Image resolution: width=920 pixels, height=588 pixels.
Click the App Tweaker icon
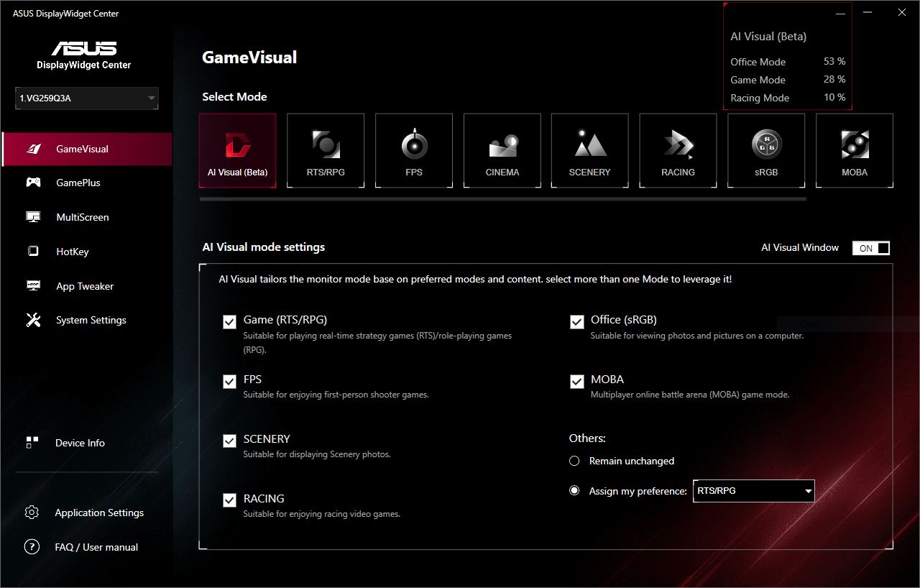point(33,285)
